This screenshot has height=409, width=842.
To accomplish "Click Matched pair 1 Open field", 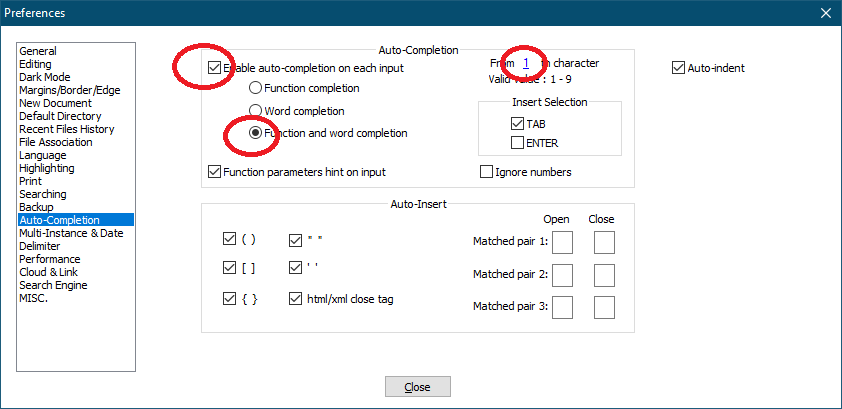I will pyautogui.click(x=563, y=243).
